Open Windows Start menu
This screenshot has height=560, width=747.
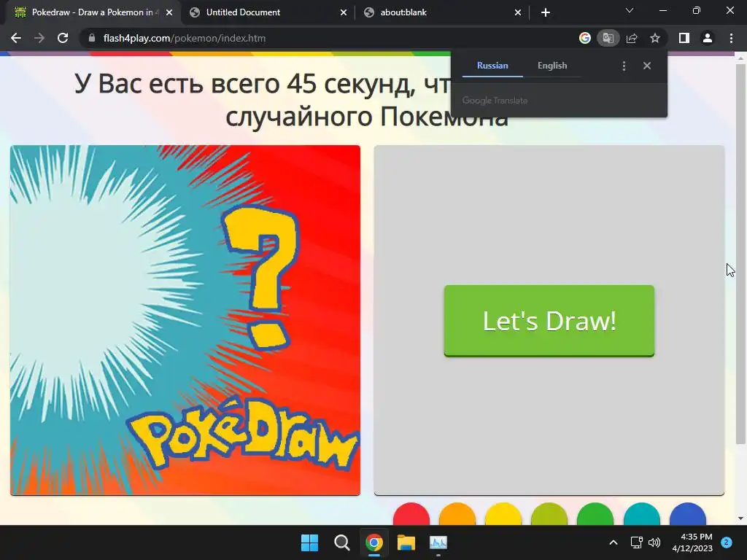pyautogui.click(x=309, y=542)
